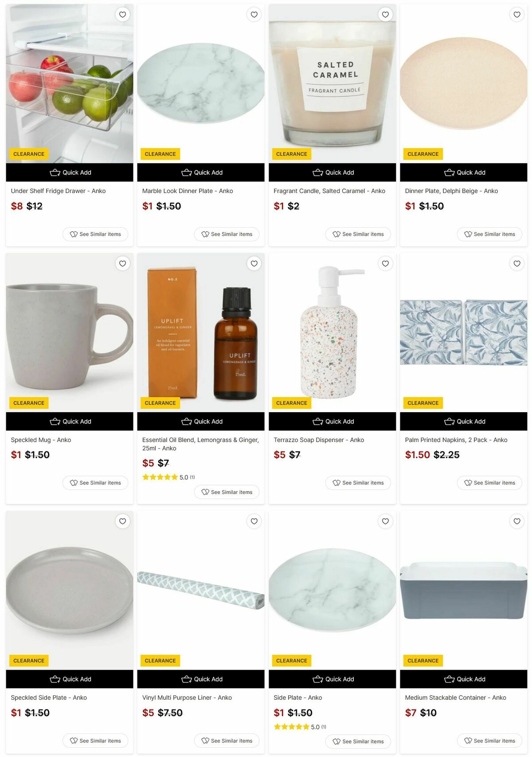This screenshot has height=757, width=532.
Task: Favorite the Under Shelf Fridge Drawer heart icon
Action: [x=123, y=15]
